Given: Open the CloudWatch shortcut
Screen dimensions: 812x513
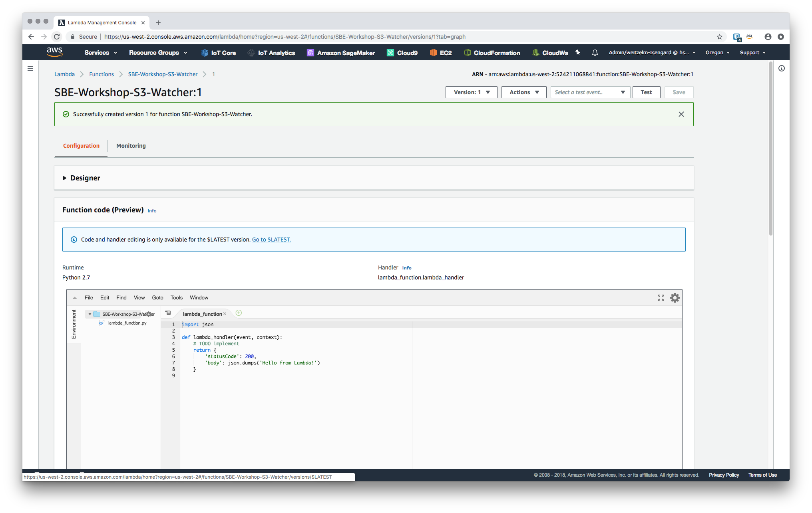Looking at the screenshot, I should point(550,53).
